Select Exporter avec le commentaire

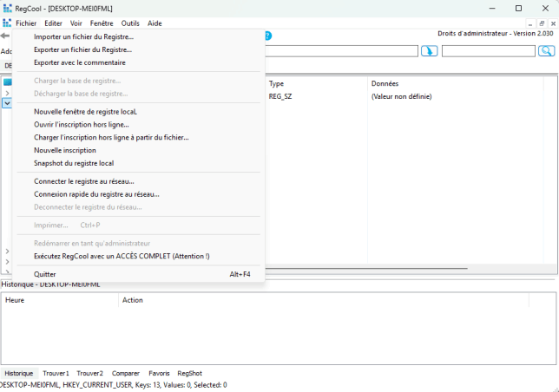click(79, 62)
